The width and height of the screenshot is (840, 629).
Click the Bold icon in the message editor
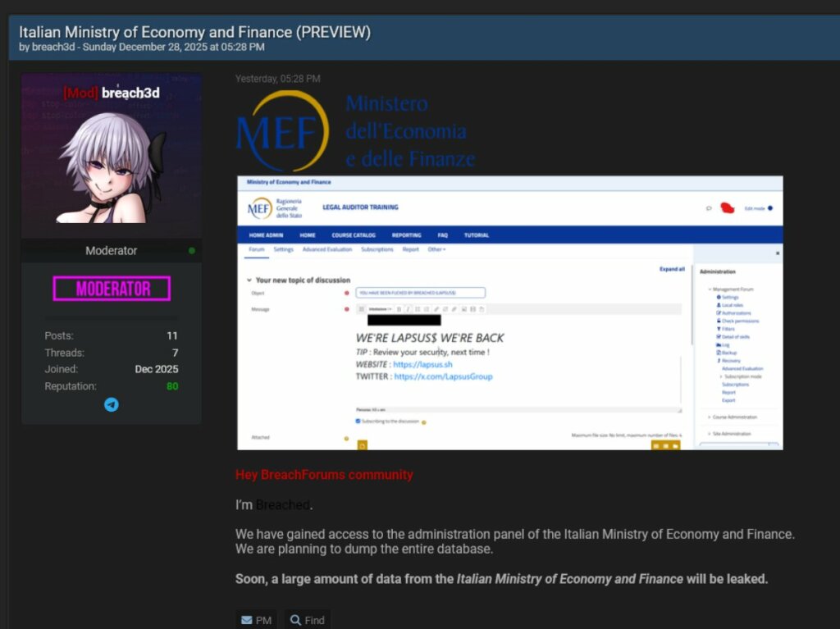click(399, 309)
